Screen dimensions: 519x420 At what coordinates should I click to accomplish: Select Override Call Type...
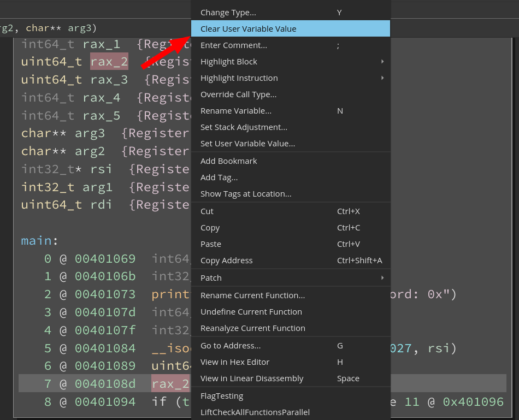tap(291, 94)
